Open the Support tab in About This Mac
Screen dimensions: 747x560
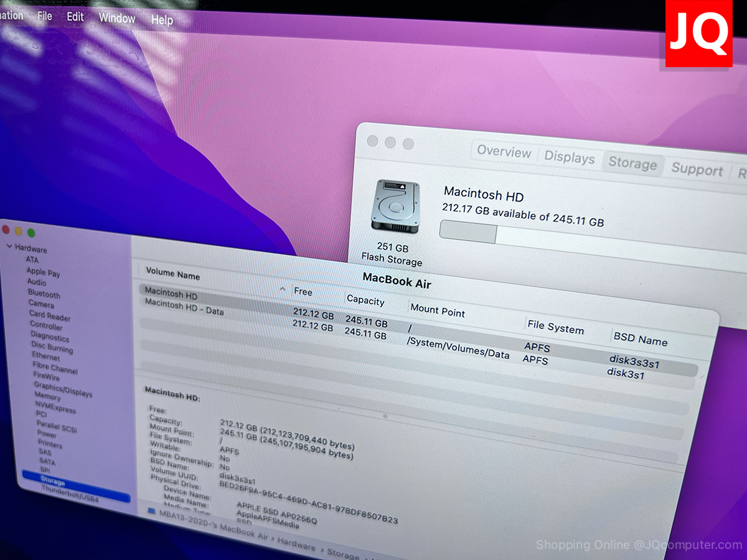[697, 170]
